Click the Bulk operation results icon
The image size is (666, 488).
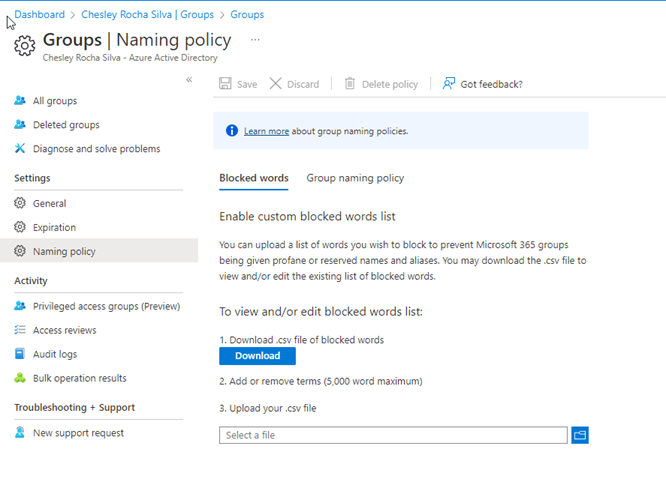(20, 378)
